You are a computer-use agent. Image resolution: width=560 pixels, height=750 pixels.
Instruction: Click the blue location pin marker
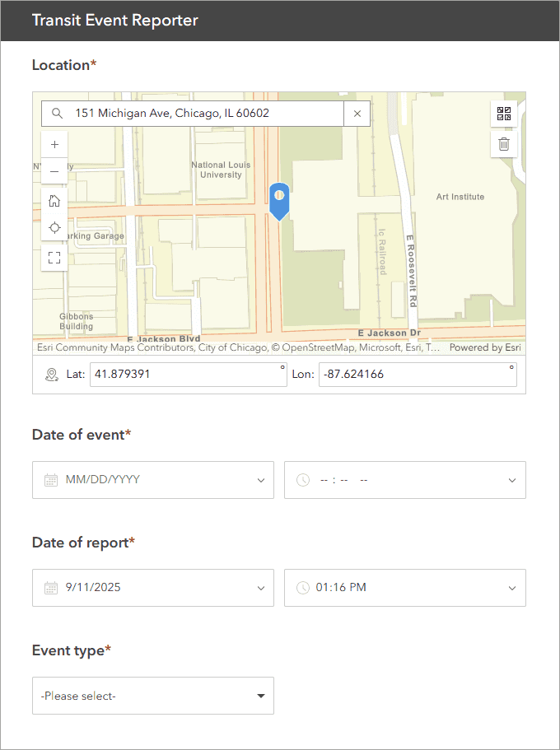click(279, 202)
